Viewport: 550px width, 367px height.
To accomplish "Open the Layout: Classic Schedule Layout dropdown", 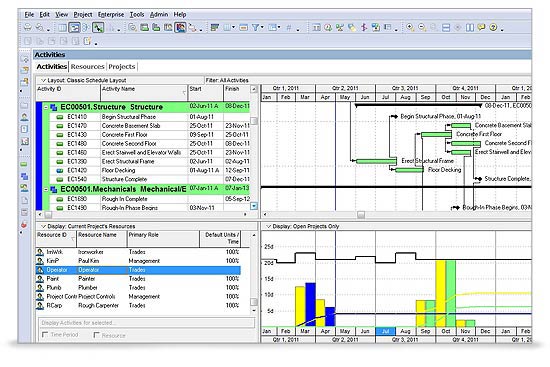I will click(44, 80).
